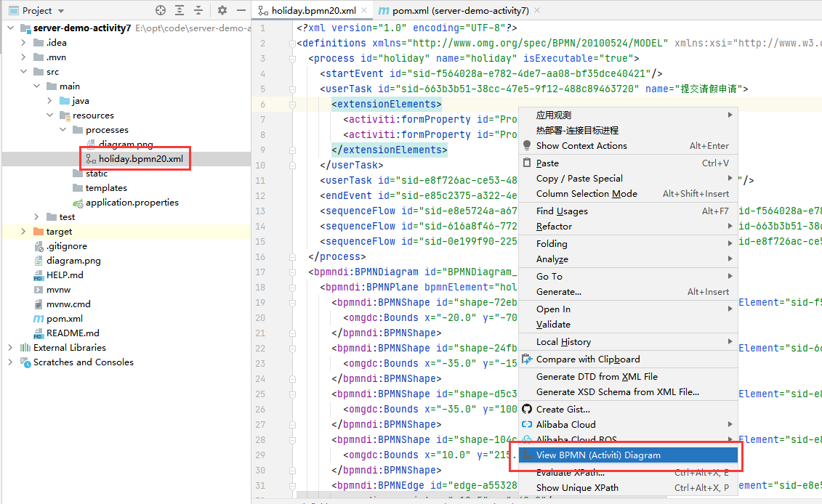Image resolution: width=822 pixels, height=504 pixels.
Task: Open the 应用观测 submenu
Action: [628, 115]
